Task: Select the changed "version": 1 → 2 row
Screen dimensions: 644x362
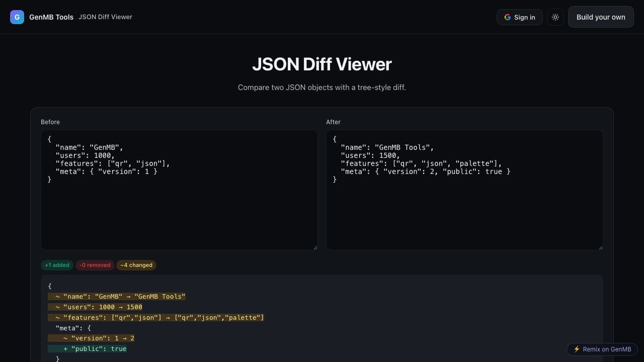Action: tap(91, 338)
